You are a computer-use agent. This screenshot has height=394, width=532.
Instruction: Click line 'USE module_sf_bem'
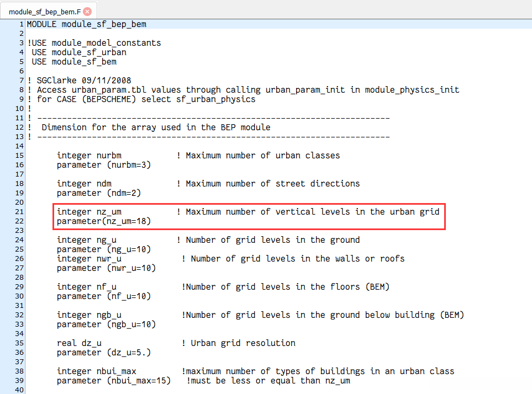tap(74, 62)
